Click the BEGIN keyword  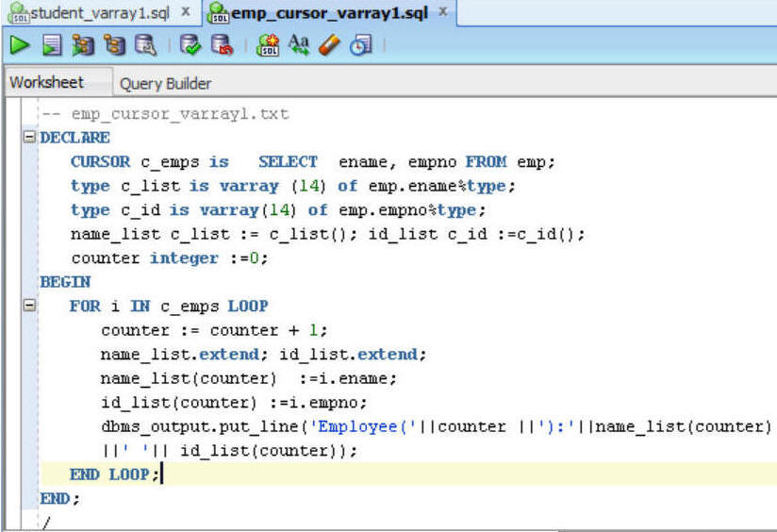65,282
